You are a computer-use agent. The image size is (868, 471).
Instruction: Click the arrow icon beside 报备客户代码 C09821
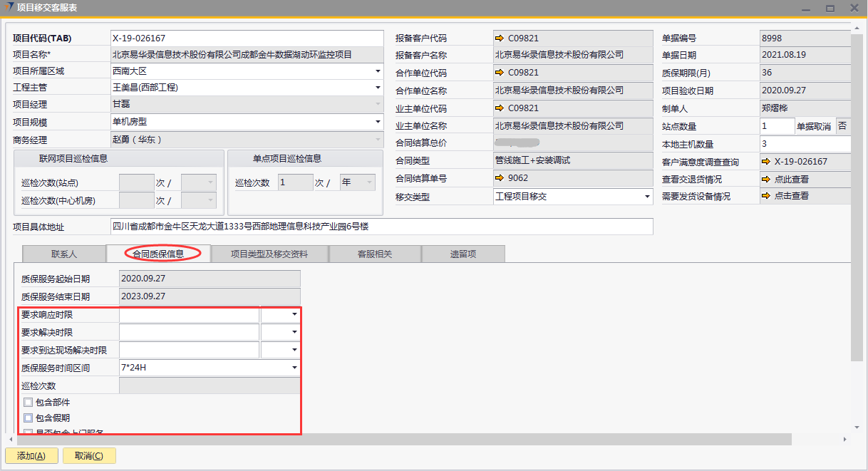500,38
